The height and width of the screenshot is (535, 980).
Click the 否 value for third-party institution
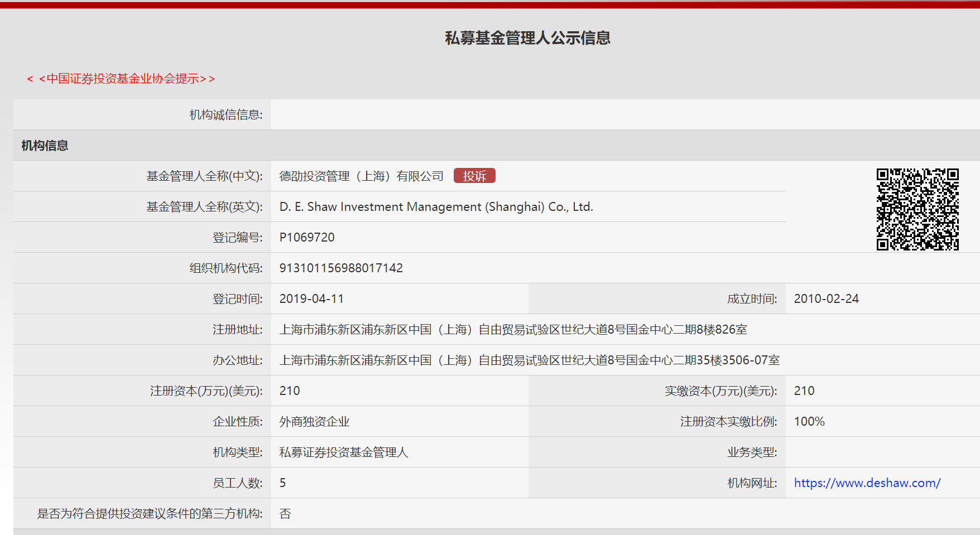point(285,514)
